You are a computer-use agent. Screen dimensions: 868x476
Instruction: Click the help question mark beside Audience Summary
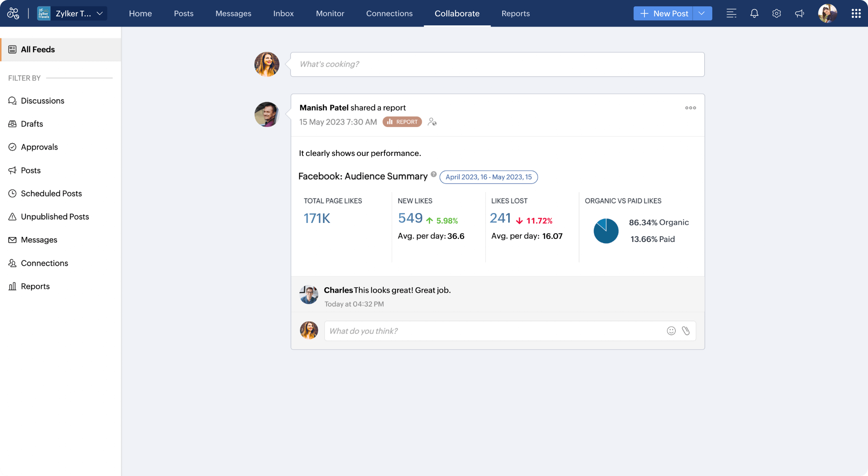pos(434,174)
